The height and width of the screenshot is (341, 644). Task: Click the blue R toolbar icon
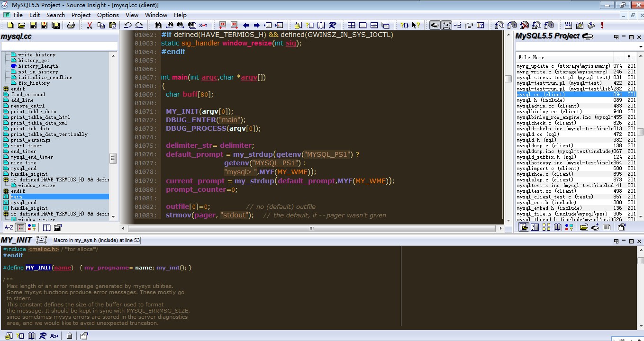point(332,25)
